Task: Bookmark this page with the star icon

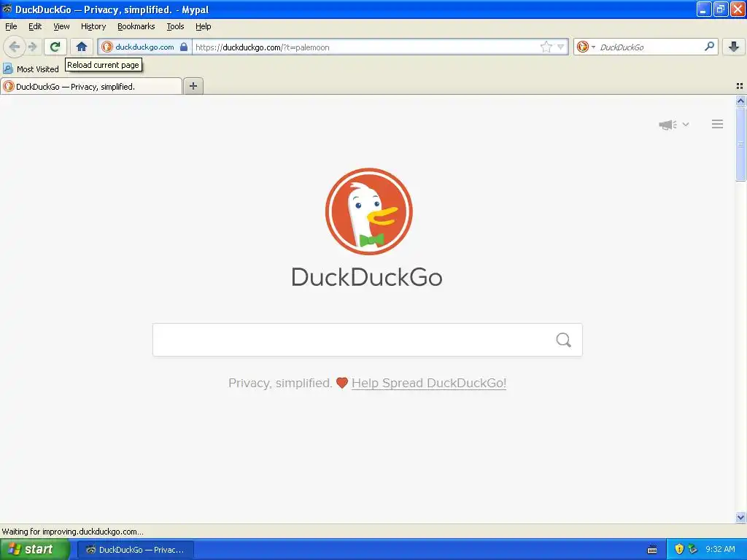Action: coord(546,47)
